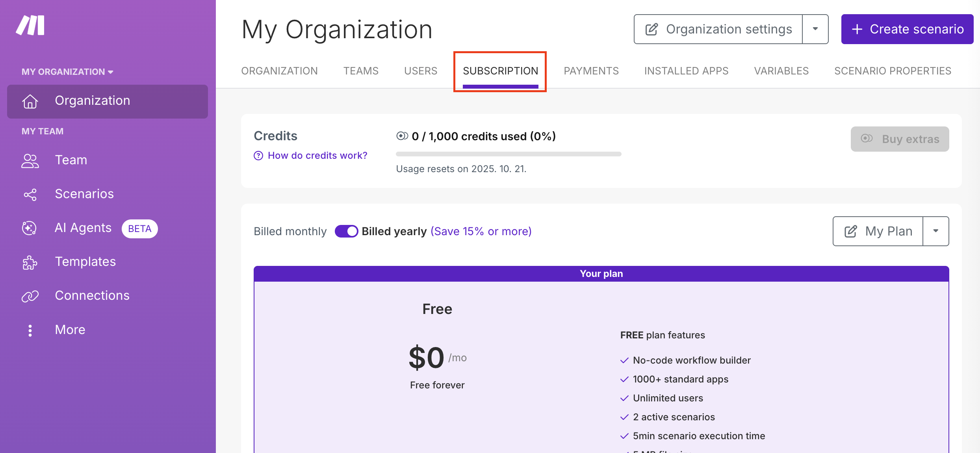Open the Installed Apps tab
This screenshot has height=453, width=980.
click(x=686, y=71)
